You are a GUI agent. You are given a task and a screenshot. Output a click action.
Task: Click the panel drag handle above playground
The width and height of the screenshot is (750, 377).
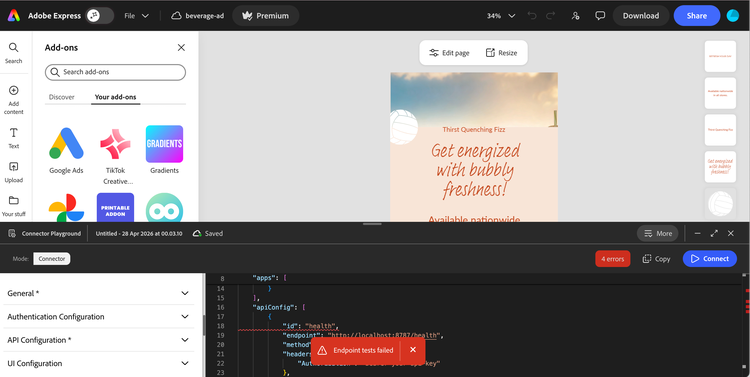372,224
